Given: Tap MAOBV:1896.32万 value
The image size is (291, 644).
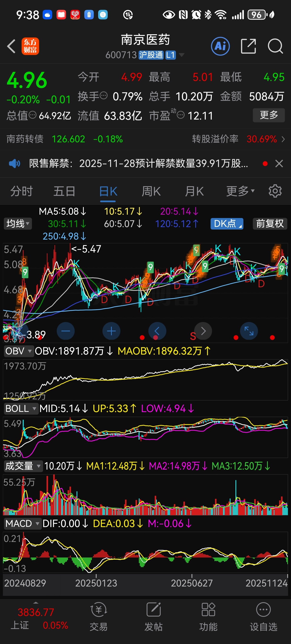Looking at the screenshot, I should pos(164,351).
